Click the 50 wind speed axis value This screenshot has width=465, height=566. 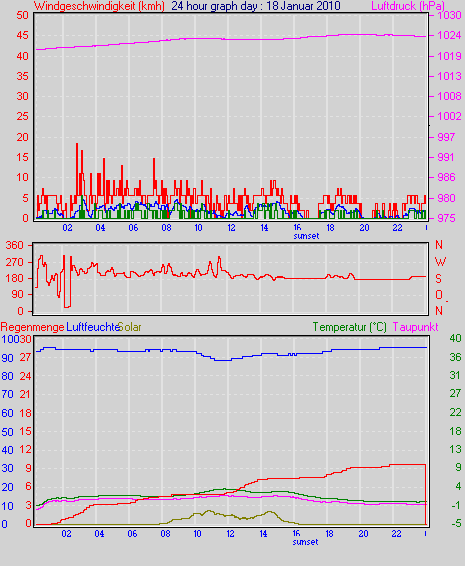click(x=23, y=16)
